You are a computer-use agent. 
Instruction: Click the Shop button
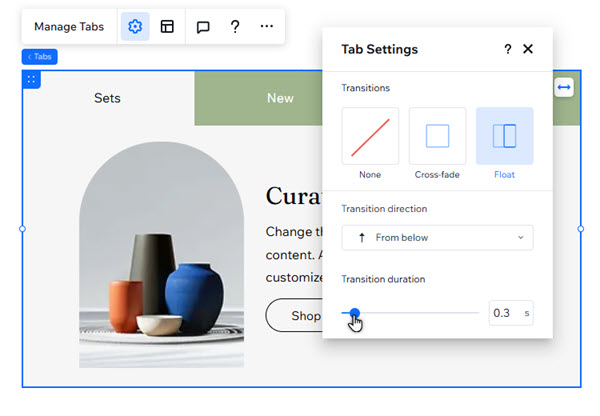294,315
